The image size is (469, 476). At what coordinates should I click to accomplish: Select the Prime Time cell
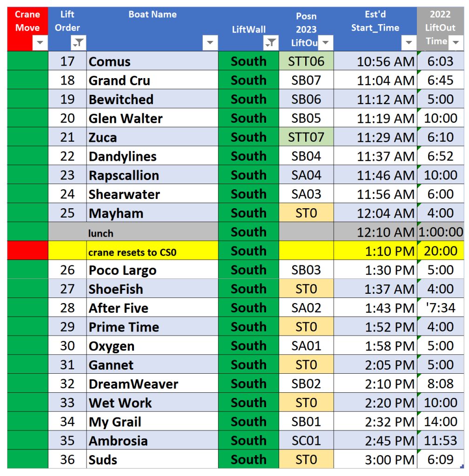pos(152,327)
